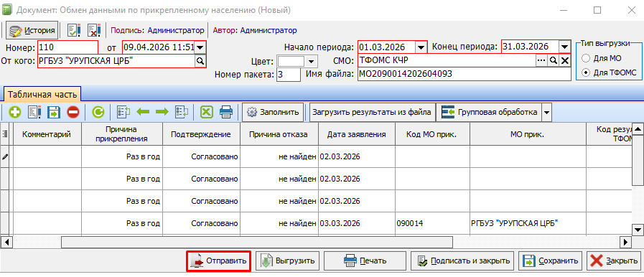The height and width of the screenshot is (277, 644).
Task: Click the save-row floppy icon in table toolbar
Action: (53, 112)
